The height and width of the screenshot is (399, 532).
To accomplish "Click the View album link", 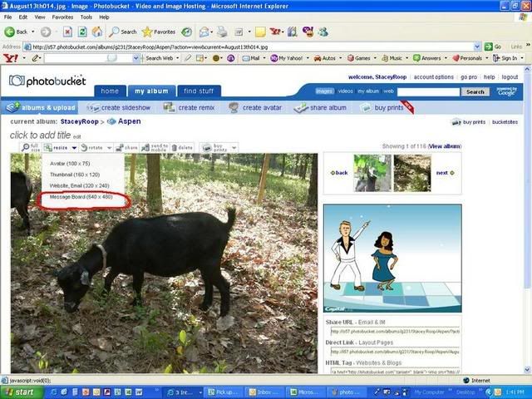I will point(445,146).
